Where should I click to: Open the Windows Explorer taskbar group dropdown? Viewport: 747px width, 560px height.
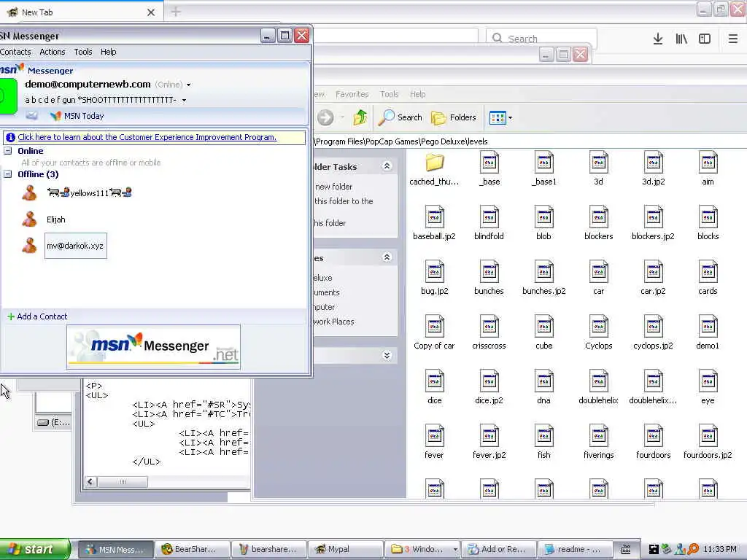click(455, 550)
